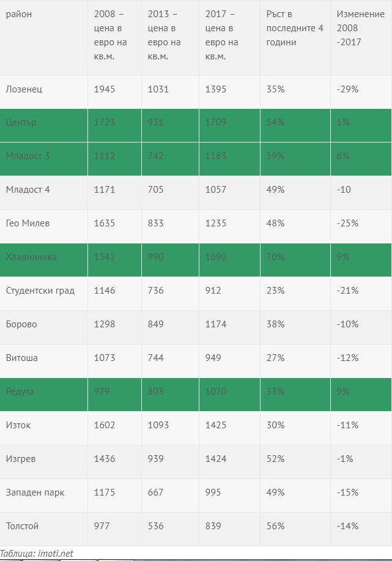Click the Център row name
The height and width of the screenshot is (561, 392).
[21, 122]
